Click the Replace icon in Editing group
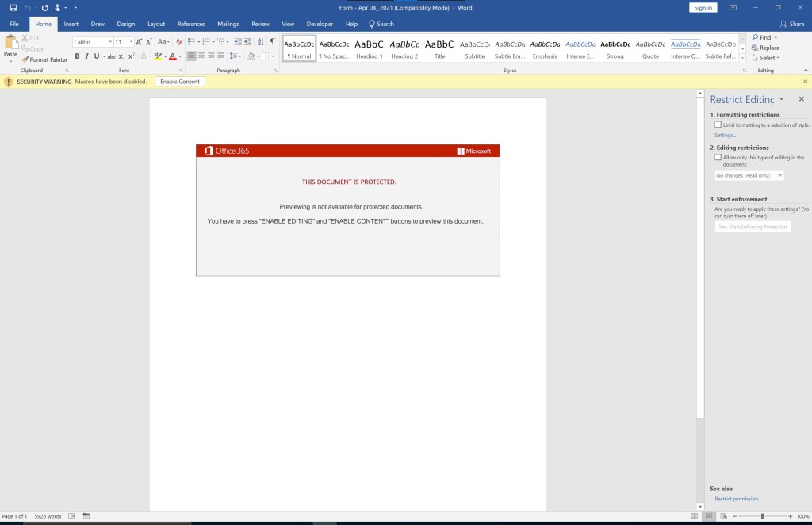 tap(765, 48)
